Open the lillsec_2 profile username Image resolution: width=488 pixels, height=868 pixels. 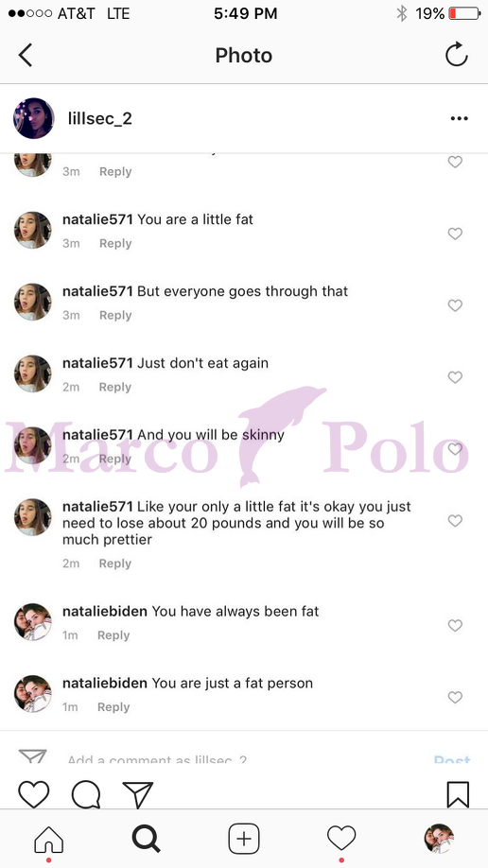click(99, 118)
